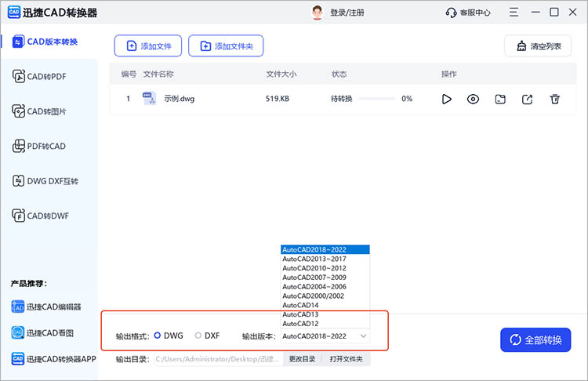Image resolution: width=588 pixels, height=381 pixels.
Task: Click the 0% progress value
Action: (x=407, y=99)
